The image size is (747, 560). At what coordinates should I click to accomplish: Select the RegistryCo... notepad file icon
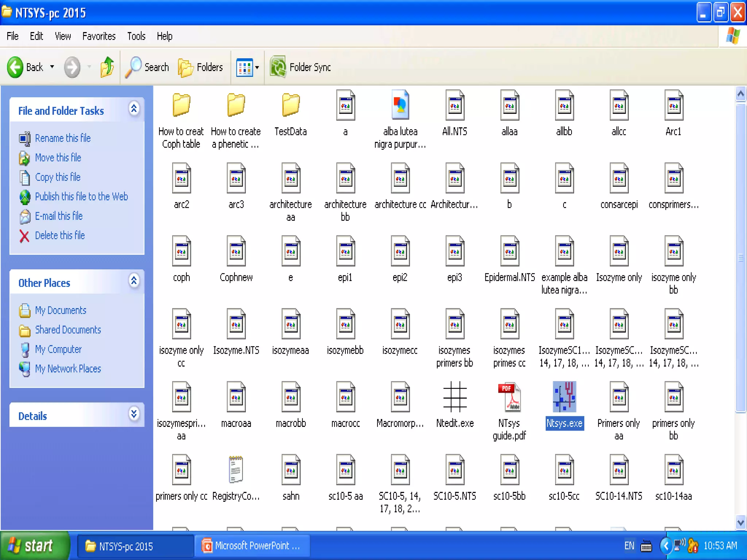point(236,470)
